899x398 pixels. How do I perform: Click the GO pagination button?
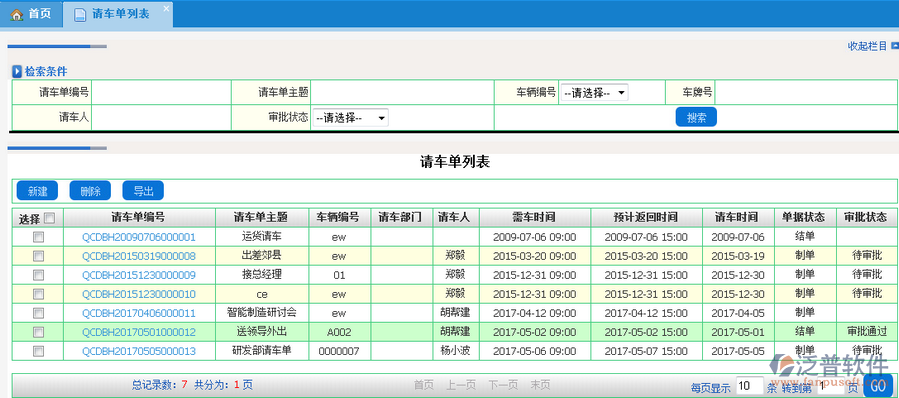878,386
